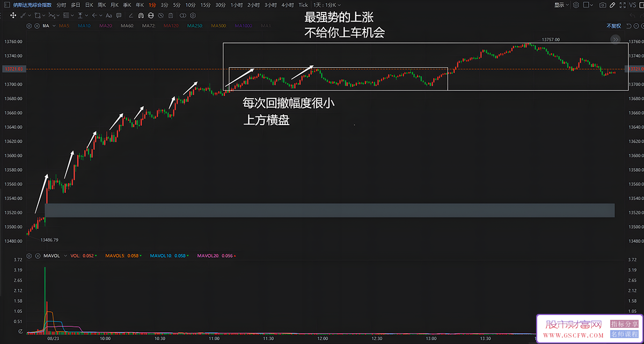Switch to 日K timeframe tab

(89, 5)
